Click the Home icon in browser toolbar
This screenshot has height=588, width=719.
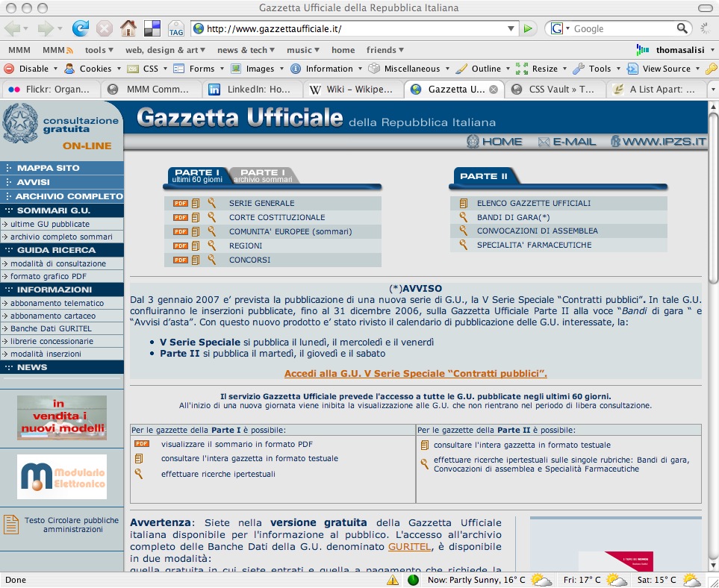[x=128, y=29]
